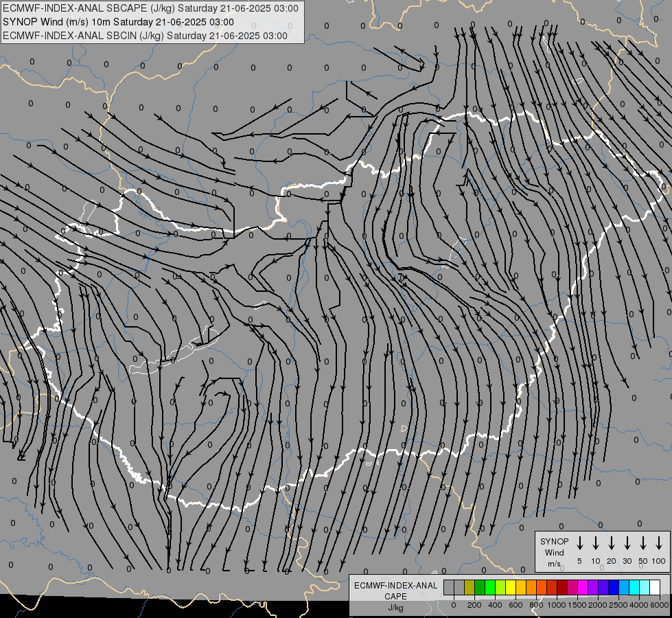The image size is (672, 618).
Task: Click the 400 label on CAPE scale
Action: click(495, 605)
